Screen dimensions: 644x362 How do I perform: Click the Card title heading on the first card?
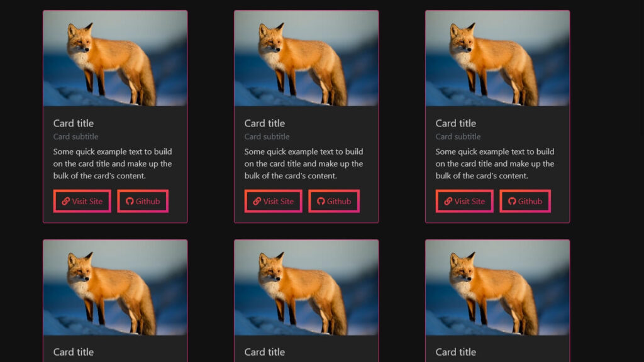pyautogui.click(x=74, y=123)
